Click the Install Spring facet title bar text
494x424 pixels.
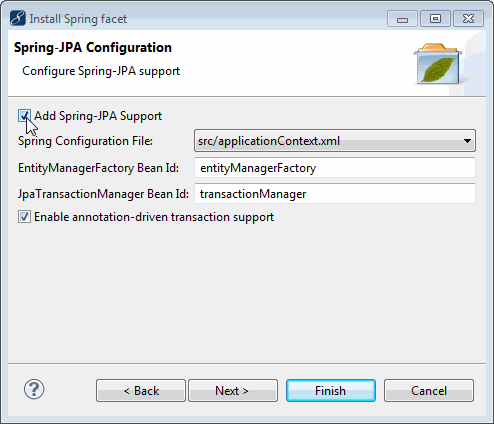click(x=78, y=19)
